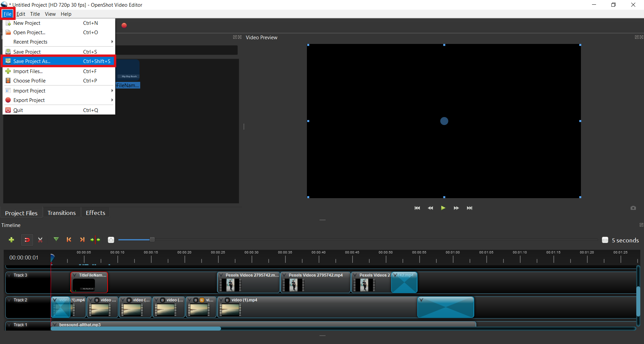The image size is (644, 344).
Task: Jump to start of the preview
Action: pos(417,208)
